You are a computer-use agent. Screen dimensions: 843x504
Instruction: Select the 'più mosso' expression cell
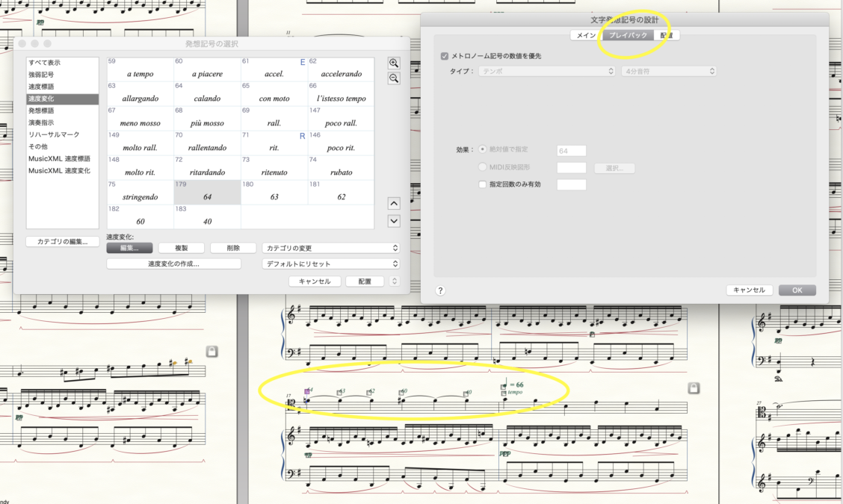pos(208,119)
